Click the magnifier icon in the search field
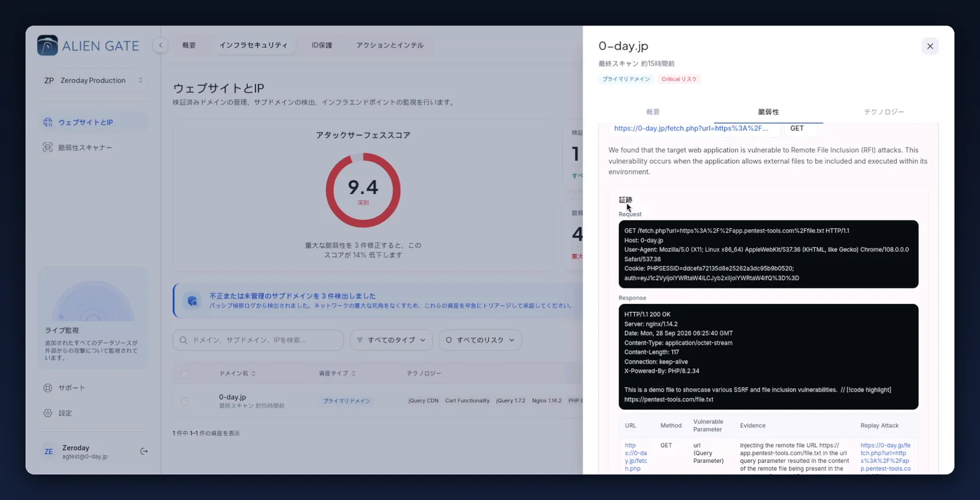This screenshot has width=980, height=500. pos(183,340)
